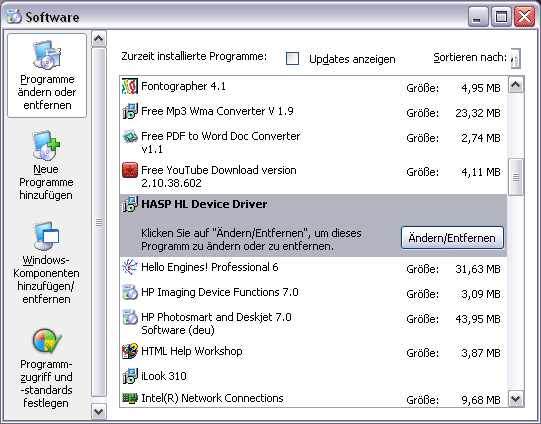Open Programme ändern oder entfernen panel

pos(47,76)
